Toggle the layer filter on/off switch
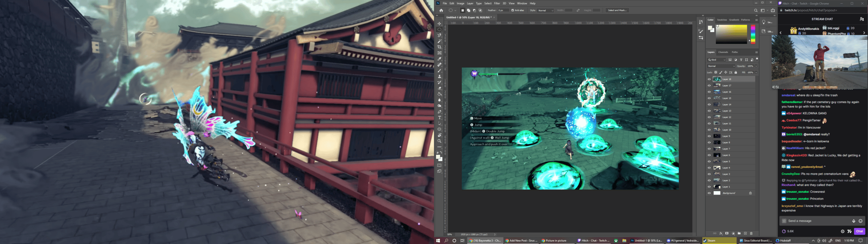The height and width of the screenshot is (244, 868). pyautogui.click(x=757, y=59)
